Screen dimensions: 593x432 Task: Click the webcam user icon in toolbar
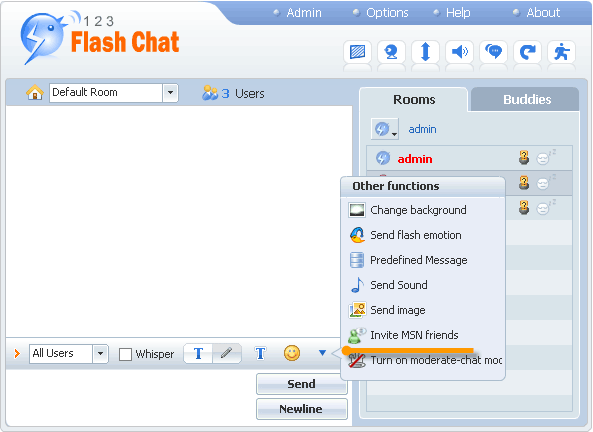[391, 52]
